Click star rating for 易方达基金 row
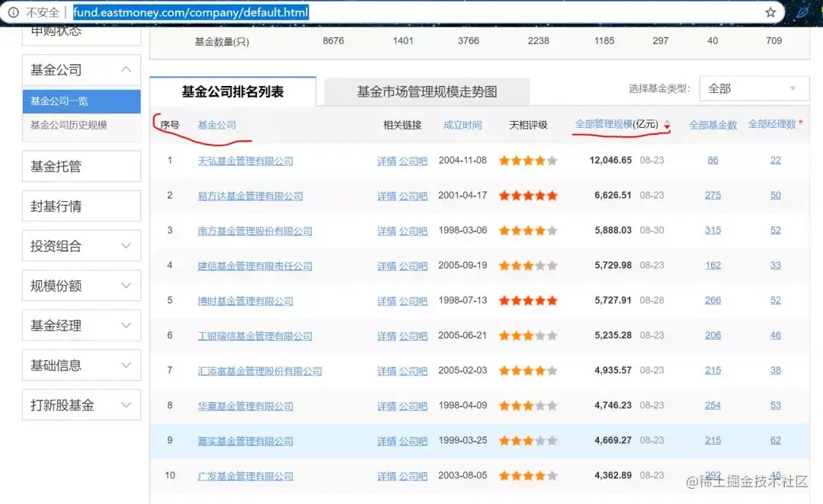This screenshot has height=504, width=823. coord(528,196)
